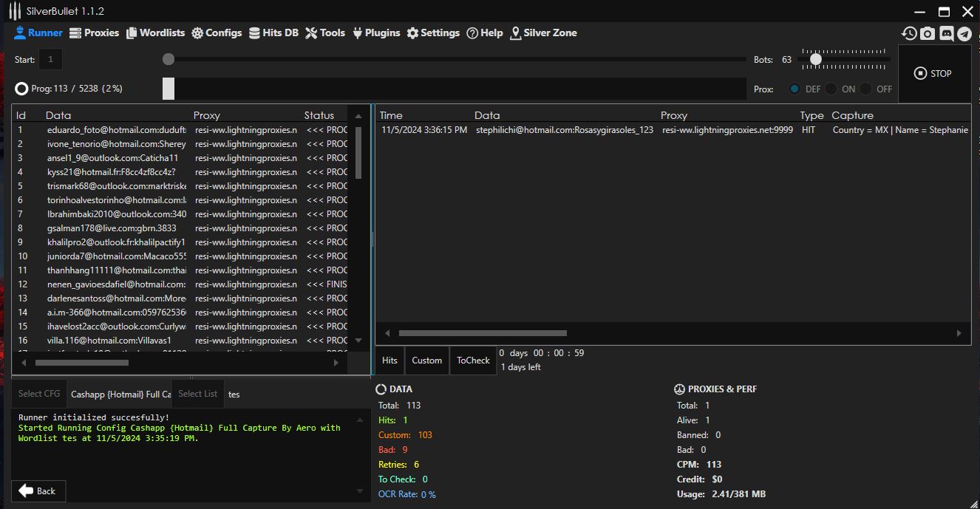Open the Runner section

[38, 33]
